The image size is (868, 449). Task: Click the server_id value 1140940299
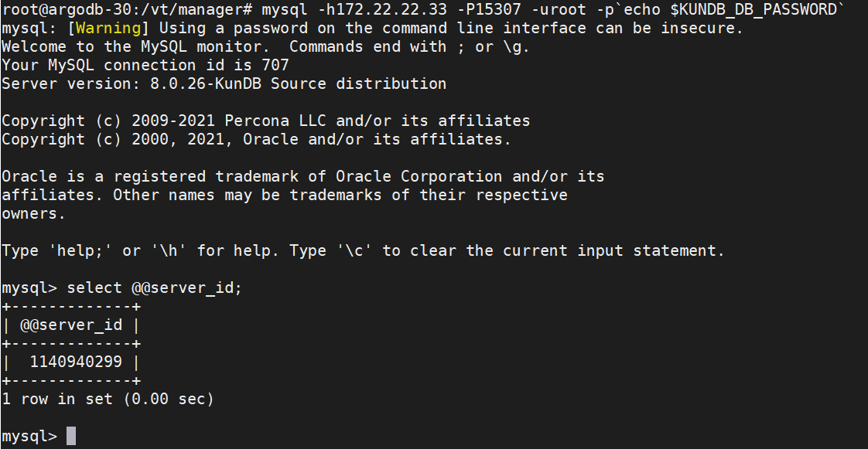[76, 362]
